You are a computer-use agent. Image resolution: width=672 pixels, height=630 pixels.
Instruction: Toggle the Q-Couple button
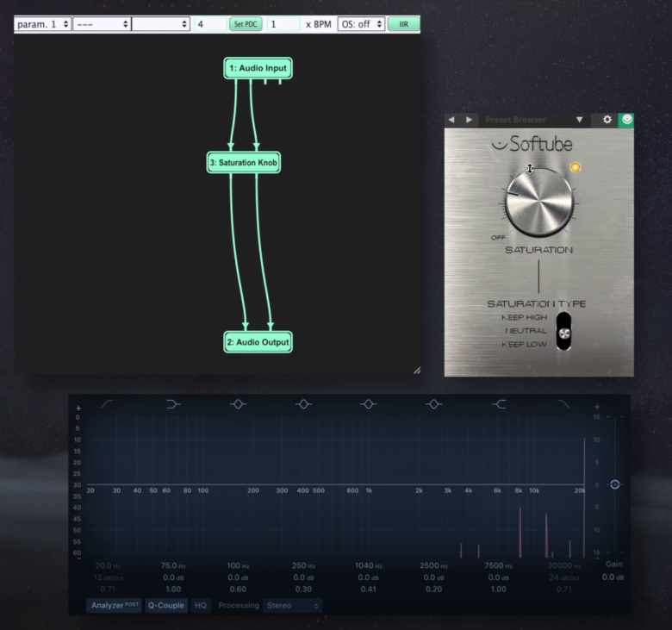(x=166, y=605)
